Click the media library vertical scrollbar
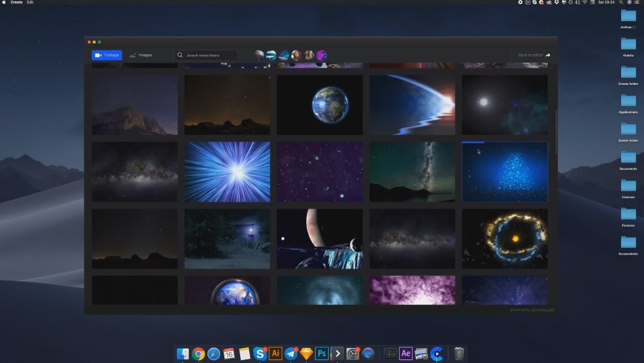The width and height of the screenshot is (644, 363). [x=556, y=131]
